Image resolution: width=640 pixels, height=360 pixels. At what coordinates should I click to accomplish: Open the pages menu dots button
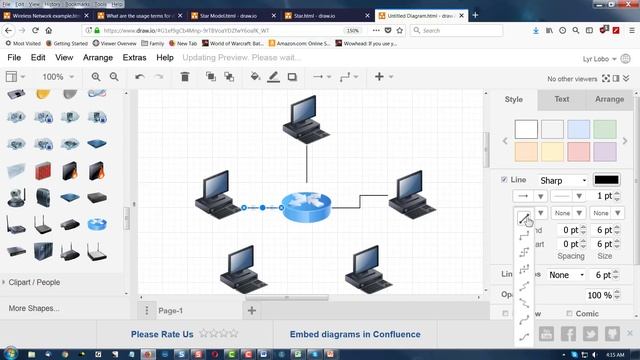(147, 311)
